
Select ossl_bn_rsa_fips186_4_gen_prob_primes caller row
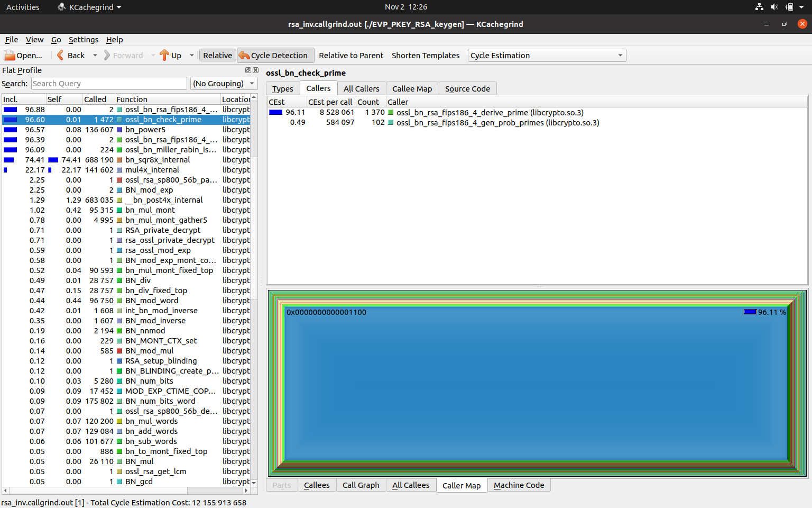(537, 123)
